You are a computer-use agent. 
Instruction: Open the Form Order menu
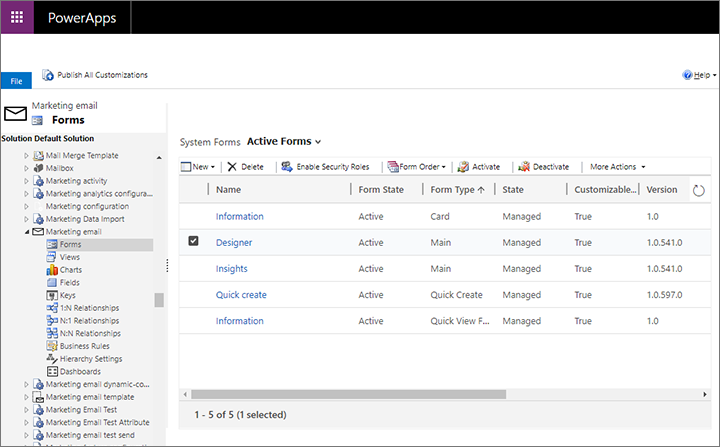[x=416, y=167]
